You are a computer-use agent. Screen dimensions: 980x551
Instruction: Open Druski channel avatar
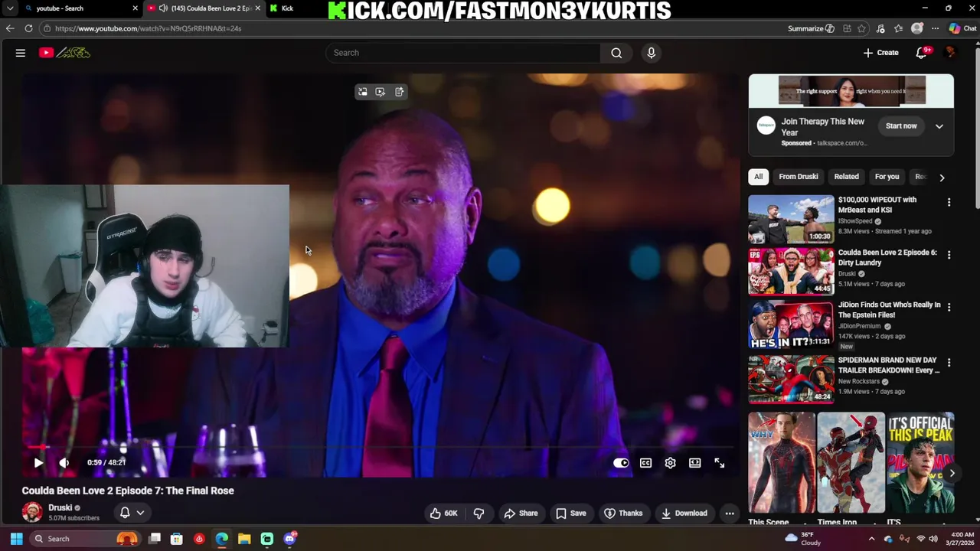coord(32,512)
